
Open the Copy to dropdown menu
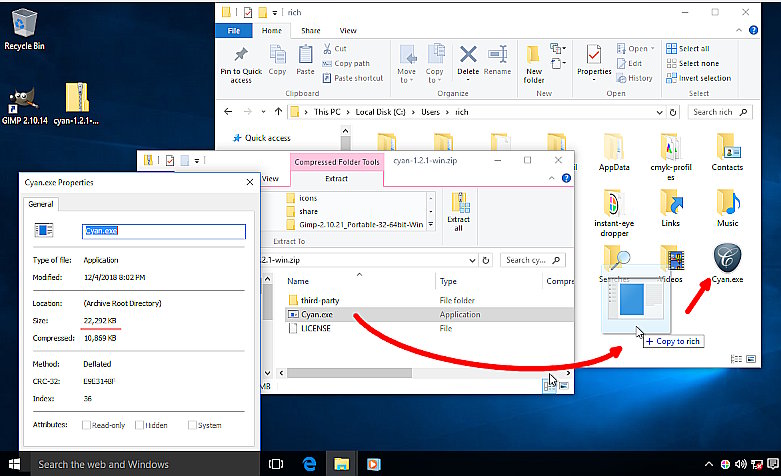[435, 78]
